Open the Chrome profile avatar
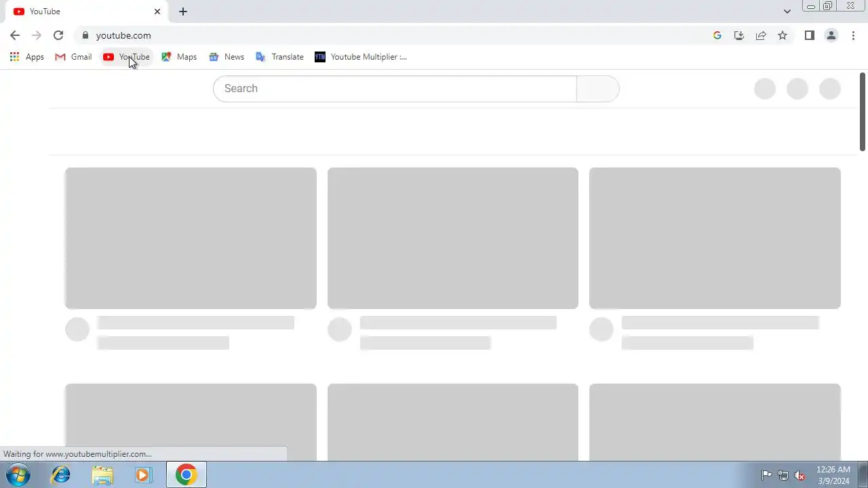868x488 pixels. pyautogui.click(x=831, y=35)
